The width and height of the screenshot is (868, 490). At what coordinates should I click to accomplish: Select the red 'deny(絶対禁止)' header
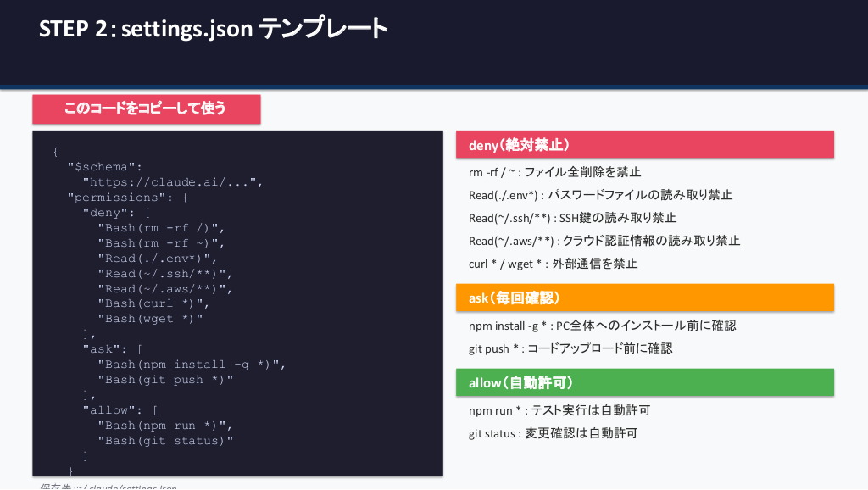tap(644, 144)
